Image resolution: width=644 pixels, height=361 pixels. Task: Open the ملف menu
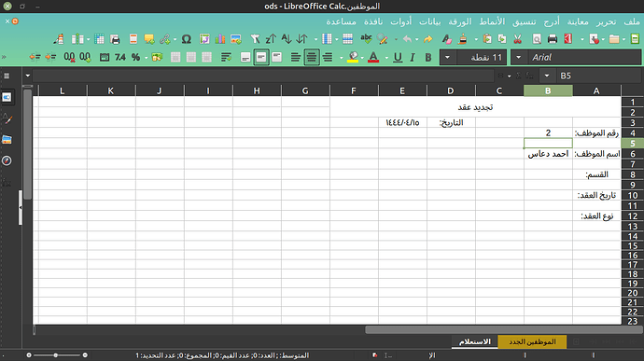632,21
